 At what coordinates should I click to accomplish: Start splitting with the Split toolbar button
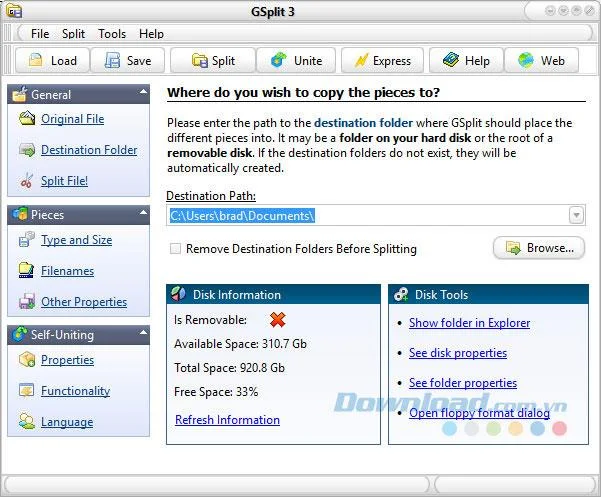coord(213,61)
